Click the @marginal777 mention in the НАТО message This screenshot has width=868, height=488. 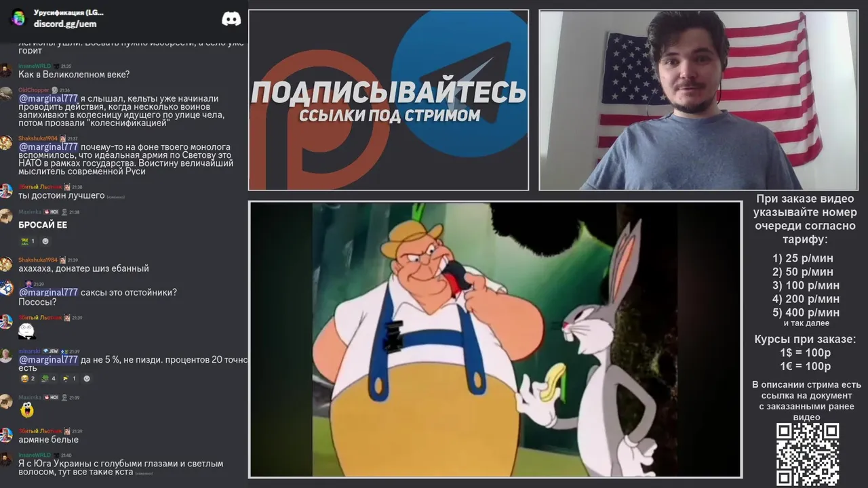tap(48, 147)
